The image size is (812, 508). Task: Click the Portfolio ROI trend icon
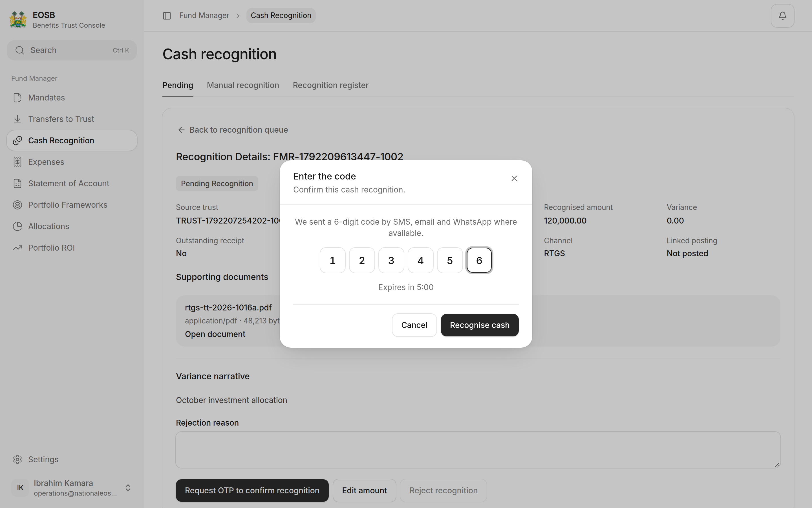tap(17, 248)
